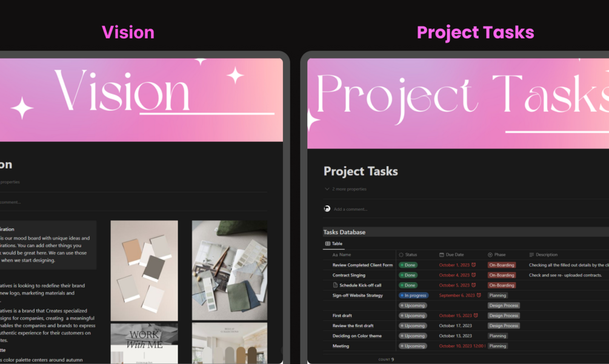The image size is (609, 364).
Task: Open paint color cards image in Vision page
Action: pos(144,271)
